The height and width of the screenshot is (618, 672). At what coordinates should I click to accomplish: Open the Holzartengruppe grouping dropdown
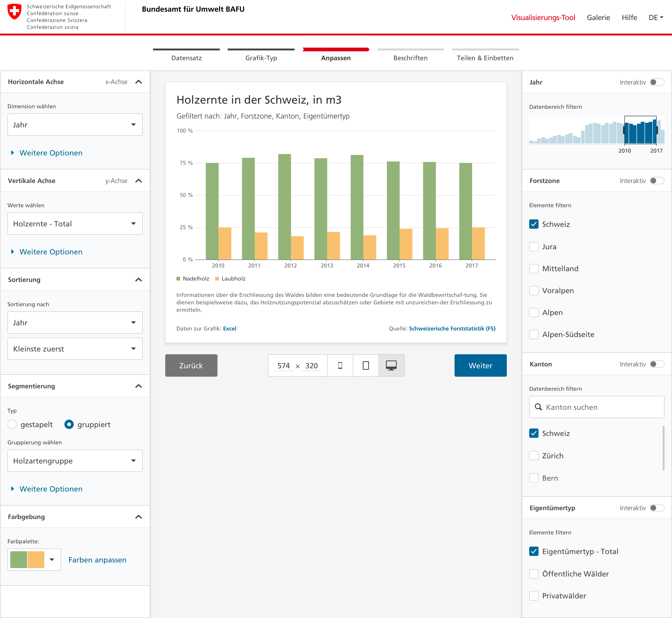point(75,461)
